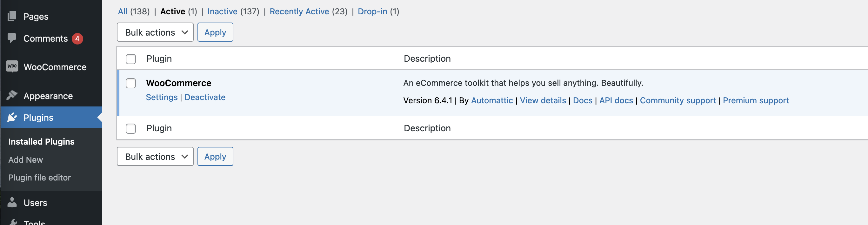Open the API docs link
Screen dimensions: 868x225
coord(616,100)
